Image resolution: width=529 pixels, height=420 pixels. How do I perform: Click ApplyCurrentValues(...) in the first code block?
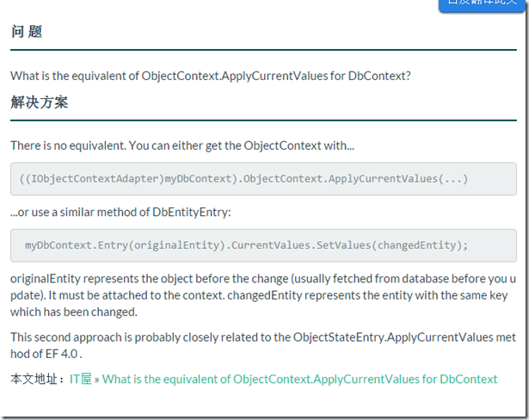398,179
